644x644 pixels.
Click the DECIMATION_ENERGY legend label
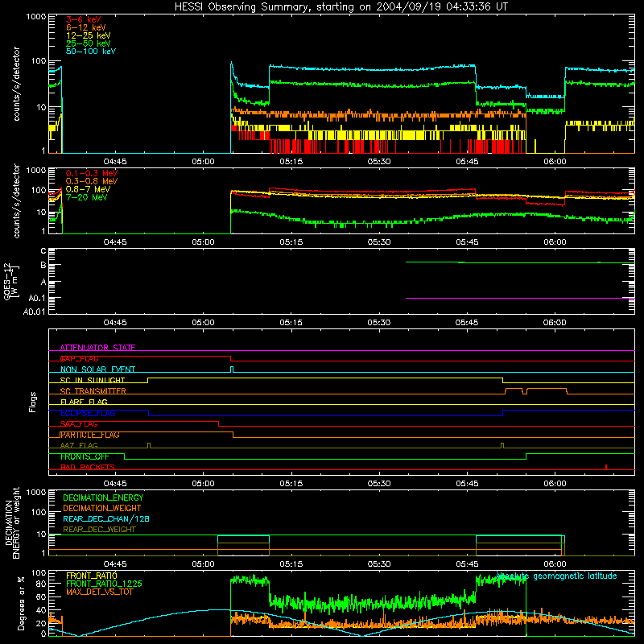[103, 497]
